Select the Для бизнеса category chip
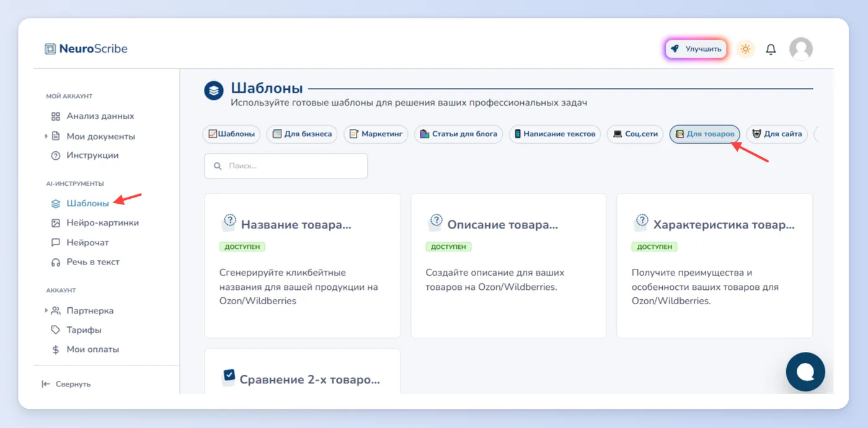The width and height of the screenshot is (868, 428). click(302, 134)
